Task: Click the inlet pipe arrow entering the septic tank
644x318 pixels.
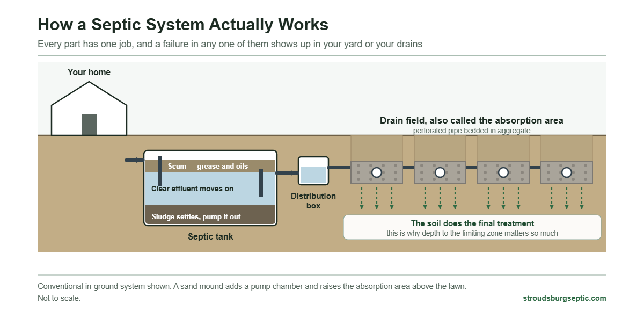Action: [x=134, y=160]
